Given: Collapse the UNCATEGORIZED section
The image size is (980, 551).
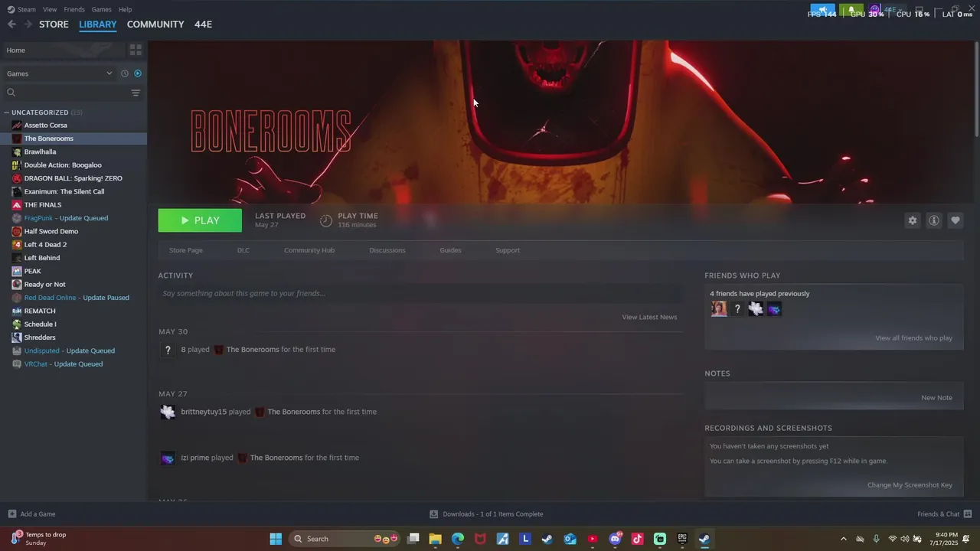Looking at the screenshot, I should pos(7,112).
